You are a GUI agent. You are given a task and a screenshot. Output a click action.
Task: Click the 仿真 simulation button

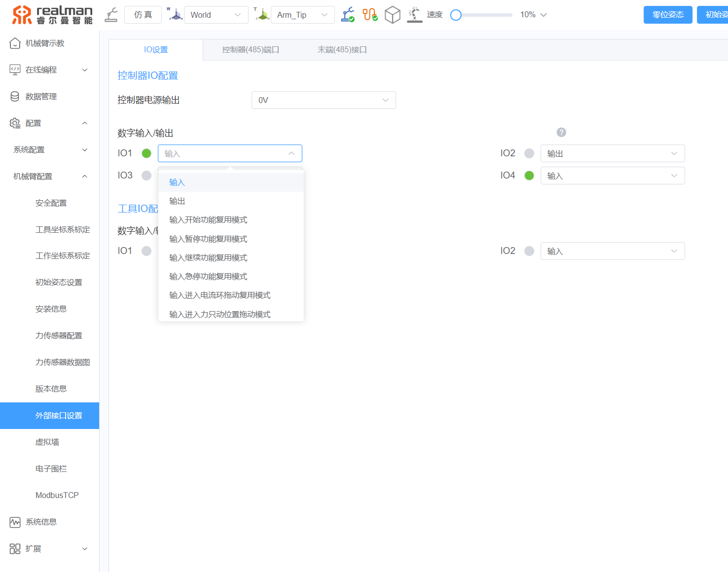(x=143, y=15)
